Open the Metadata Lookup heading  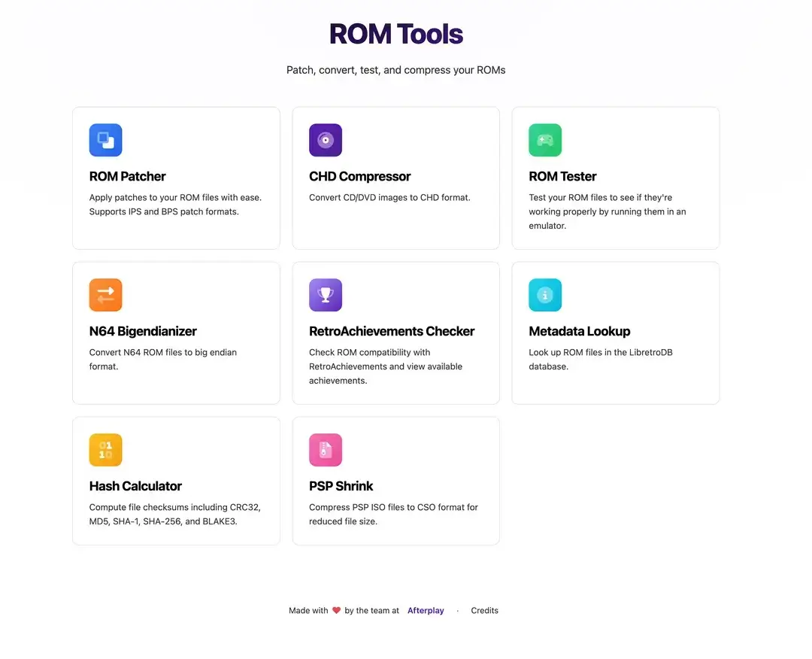[x=579, y=332]
